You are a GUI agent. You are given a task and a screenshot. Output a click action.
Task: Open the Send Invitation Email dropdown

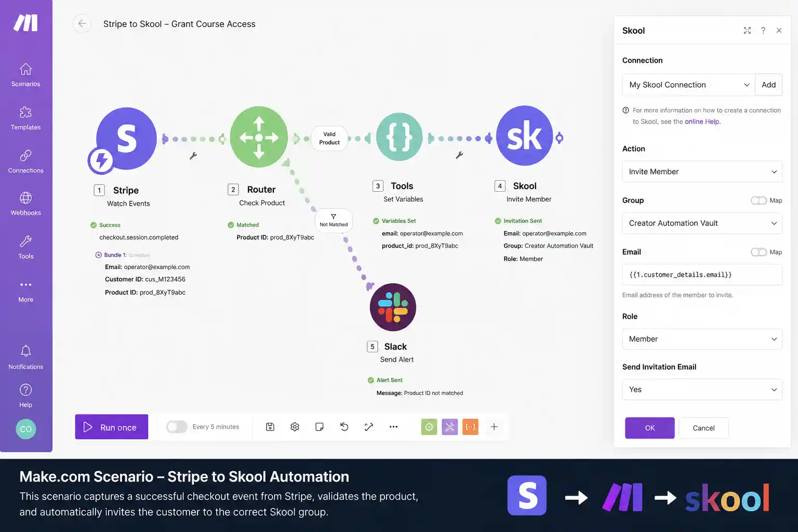coord(702,390)
